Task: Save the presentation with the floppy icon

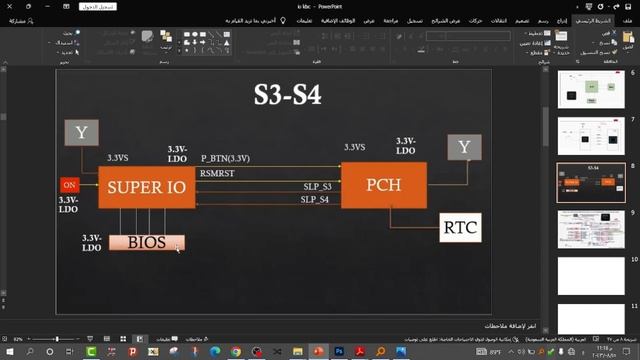Action: [628, 7]
